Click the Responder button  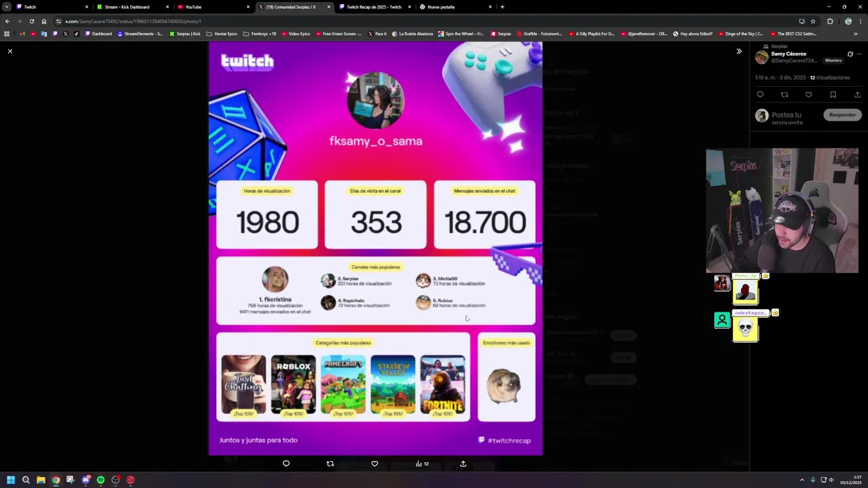[842, 115]
